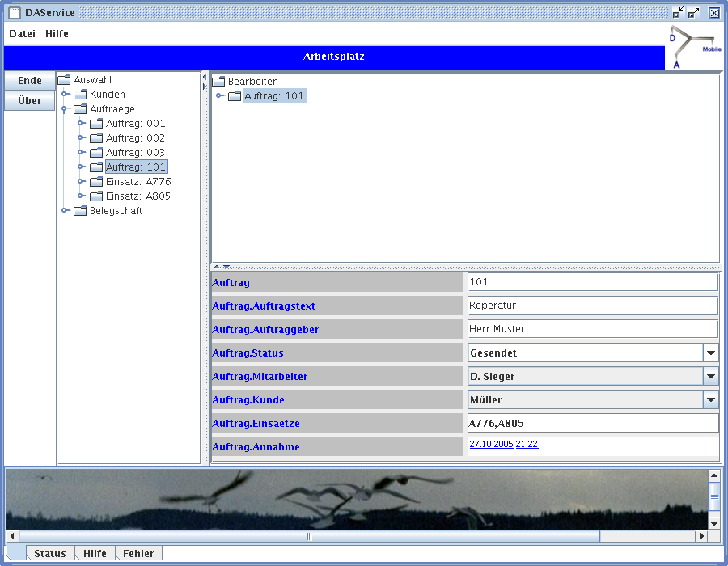Open the Auftrag.Kunde dropdown arrow
728x566 pixels.
(710, 399)
